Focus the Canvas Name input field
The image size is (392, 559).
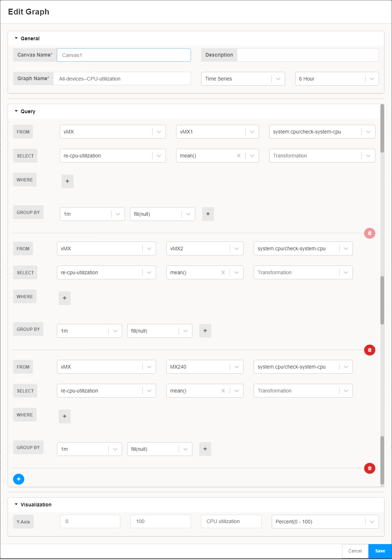124,55
